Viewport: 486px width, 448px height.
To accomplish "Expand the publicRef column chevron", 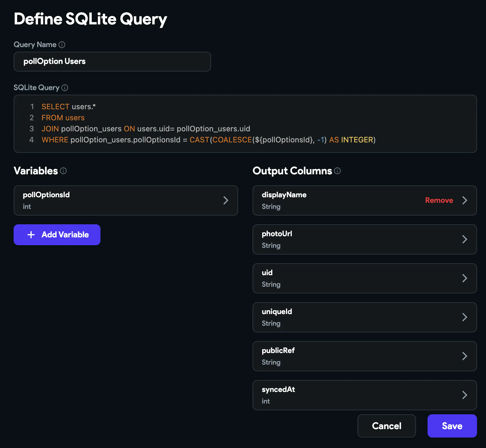I will click(465, 356).
